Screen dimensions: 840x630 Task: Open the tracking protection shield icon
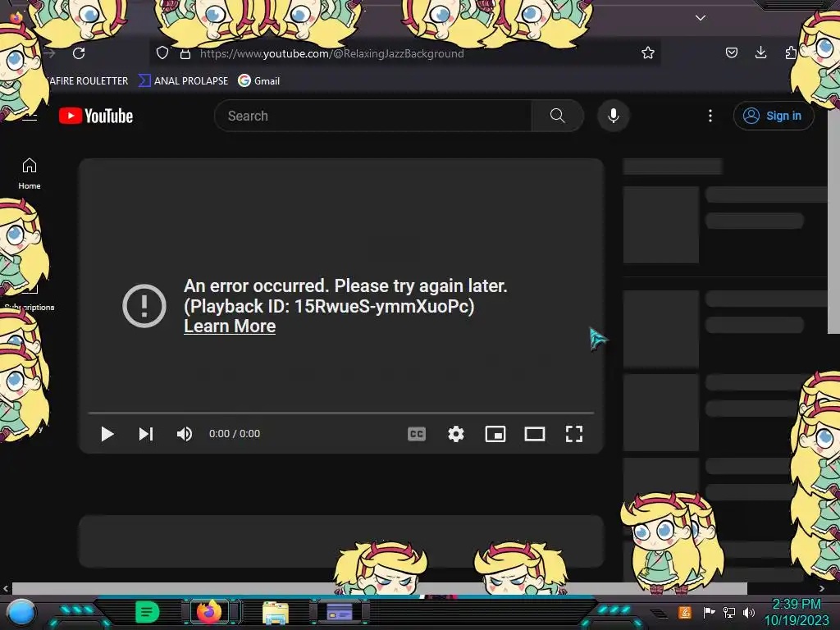click(162, 53)
